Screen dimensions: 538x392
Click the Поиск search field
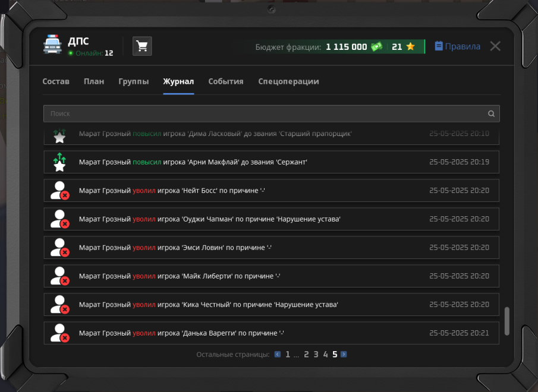point(272,114)
